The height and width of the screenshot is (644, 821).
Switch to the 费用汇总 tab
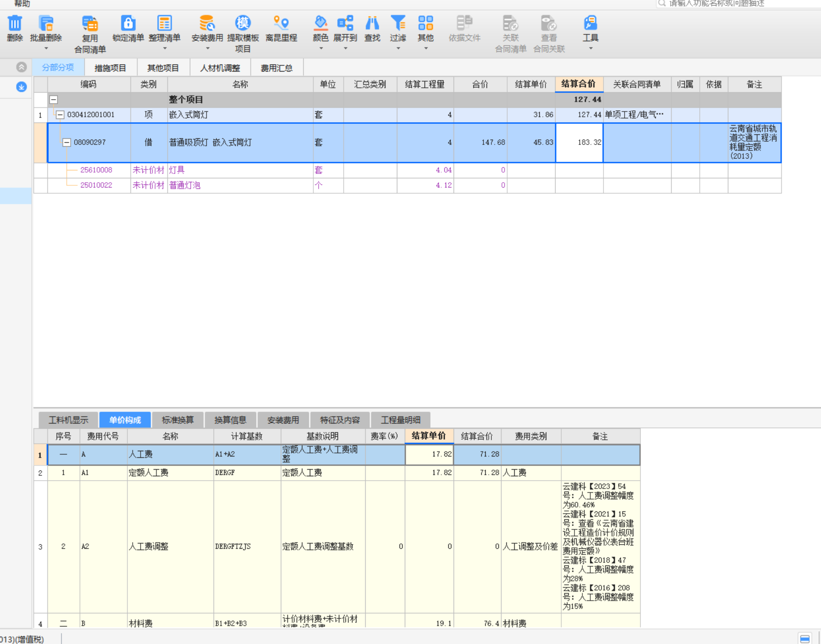(276, 68)
